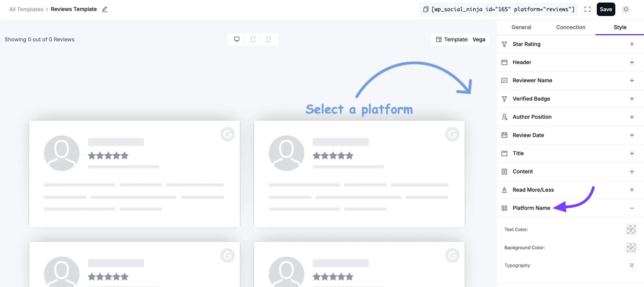Open the Text Color picker
Screen dimensions: 644x287
(631, 229)
